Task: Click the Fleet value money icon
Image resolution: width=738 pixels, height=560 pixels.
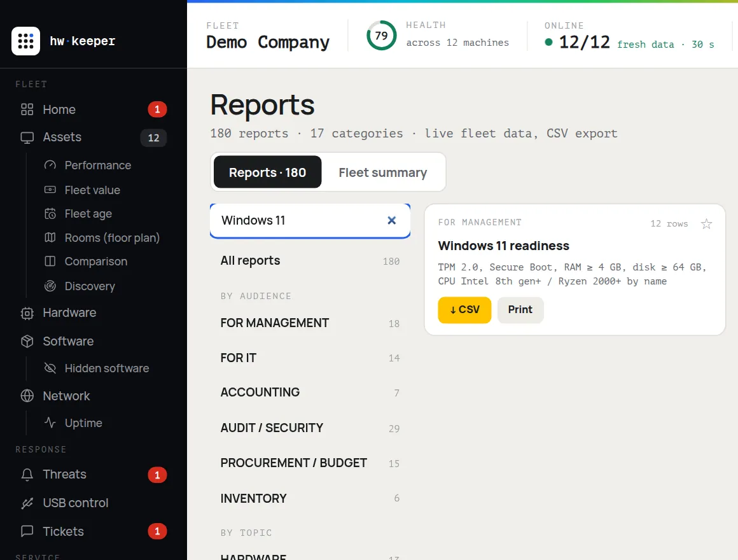Action: coord(50,190)
